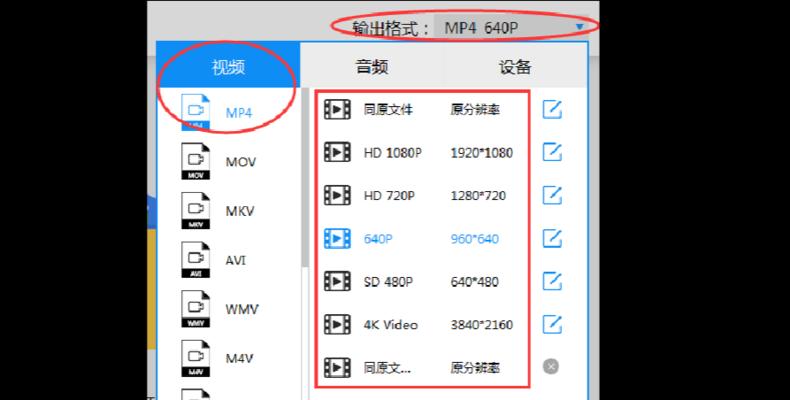This screenshot has height=400, width=790.
Task: Click blue film icon of 640P preset
Action: 337,238
